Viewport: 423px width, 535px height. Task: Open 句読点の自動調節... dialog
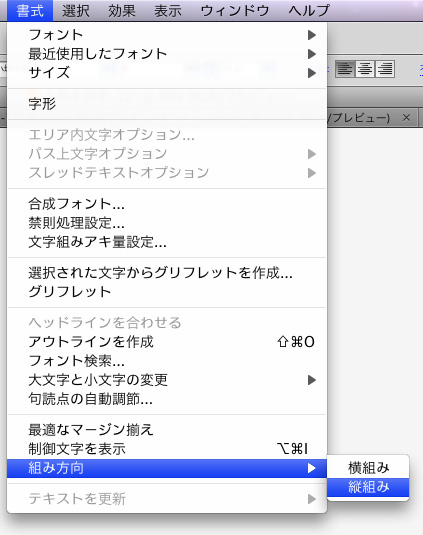click(167, 399)
